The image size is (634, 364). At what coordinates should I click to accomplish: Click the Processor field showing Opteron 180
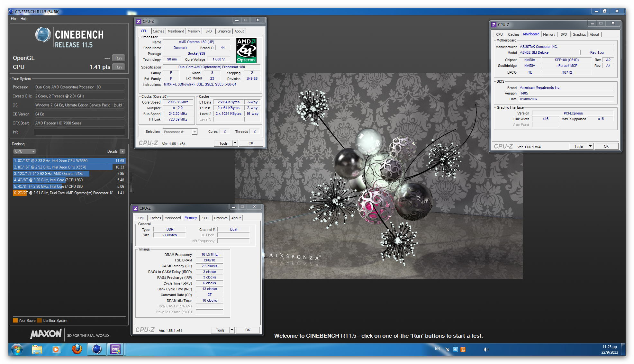pyautogui.click(x=79, y=87)
